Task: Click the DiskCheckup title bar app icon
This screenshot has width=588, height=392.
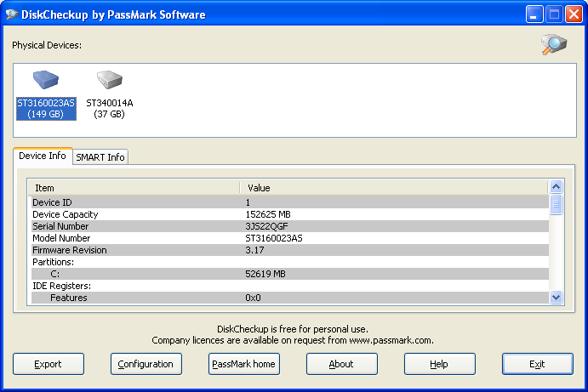Action: tap(12, 14)
